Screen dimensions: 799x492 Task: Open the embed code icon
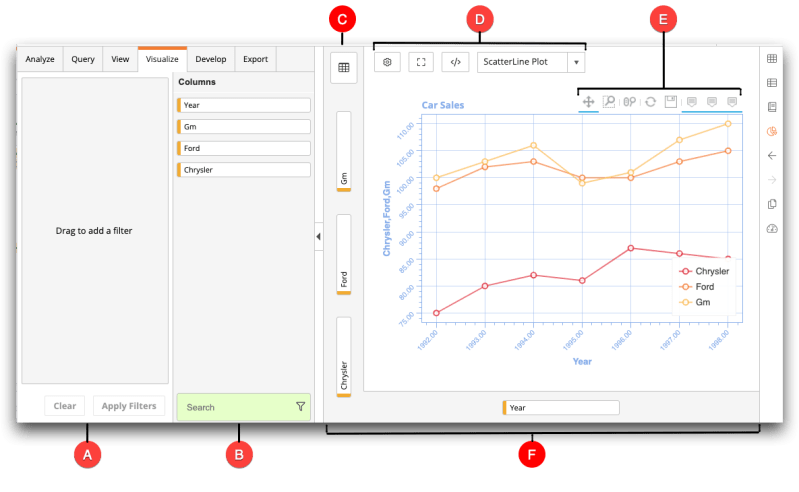tap(455, 62)
